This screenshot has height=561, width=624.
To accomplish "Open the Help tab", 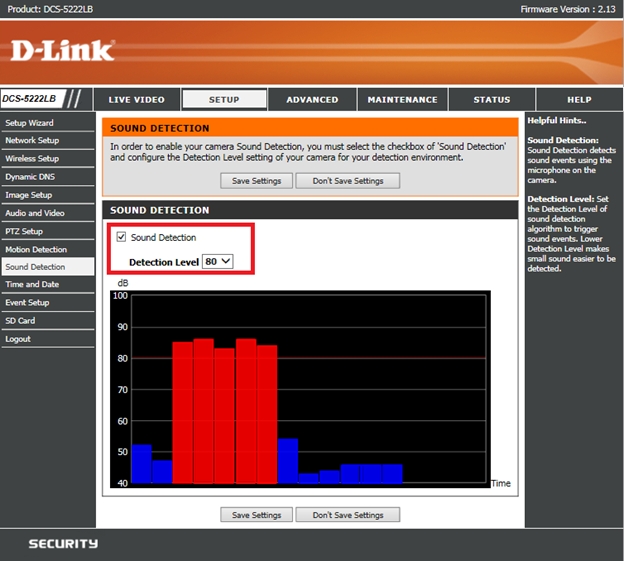I will (579, 100).
